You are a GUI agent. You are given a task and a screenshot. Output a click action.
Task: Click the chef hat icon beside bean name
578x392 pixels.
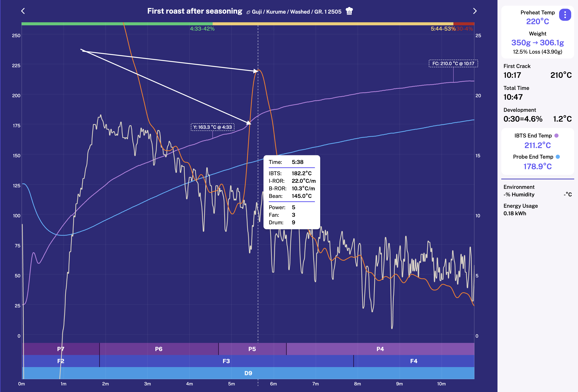pyautogui.click(x=349, y=11)
